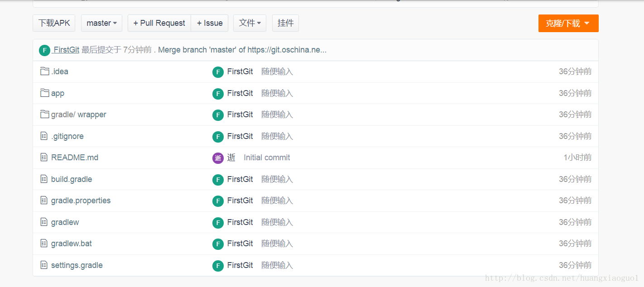The width and height of the screenshot is (644, 287).
Task: Open the .idea folder
Action: (60, 72)
